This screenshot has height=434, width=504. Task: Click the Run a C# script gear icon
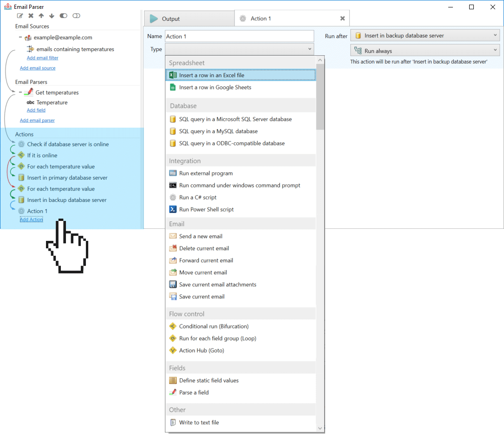pos(173,197)
